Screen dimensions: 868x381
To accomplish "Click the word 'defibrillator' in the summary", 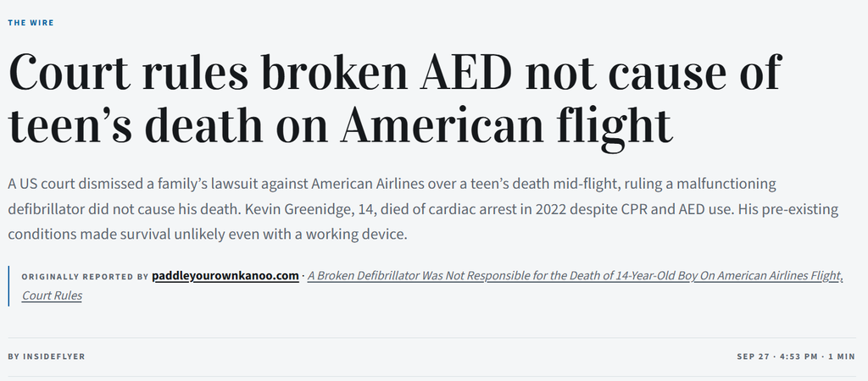I will coord(47,210).
